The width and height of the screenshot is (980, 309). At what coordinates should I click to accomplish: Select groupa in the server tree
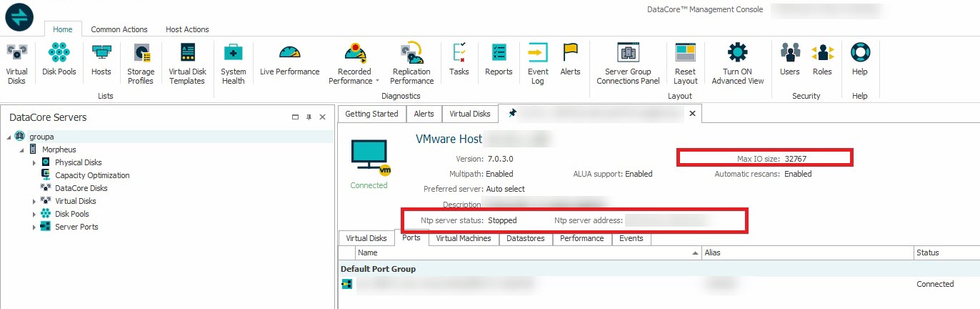tap(41, 137)
